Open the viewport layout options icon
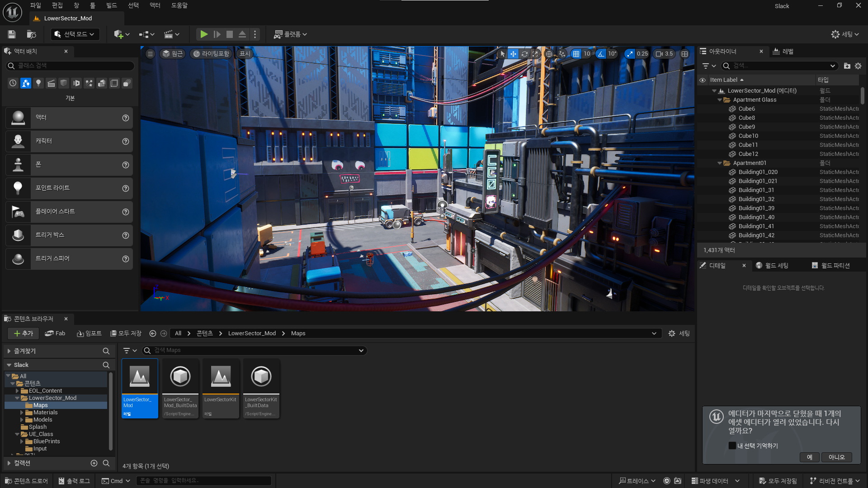Viewport: 868px width, 488px height. (685, 54)
